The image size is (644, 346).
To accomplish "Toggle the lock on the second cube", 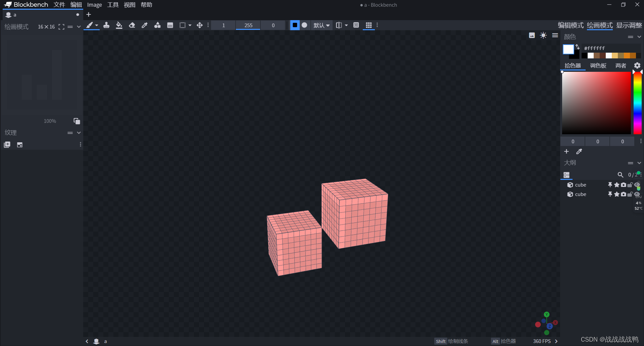I will coord(630,194).
